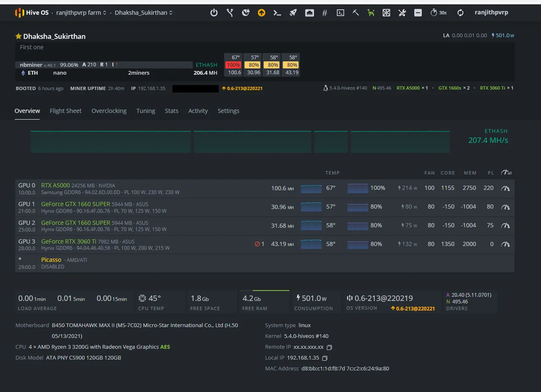Viewport: 541px width, 392px height.
Task: Click the ETHASH hashrate chart
Action: click(x=240, y=142)
